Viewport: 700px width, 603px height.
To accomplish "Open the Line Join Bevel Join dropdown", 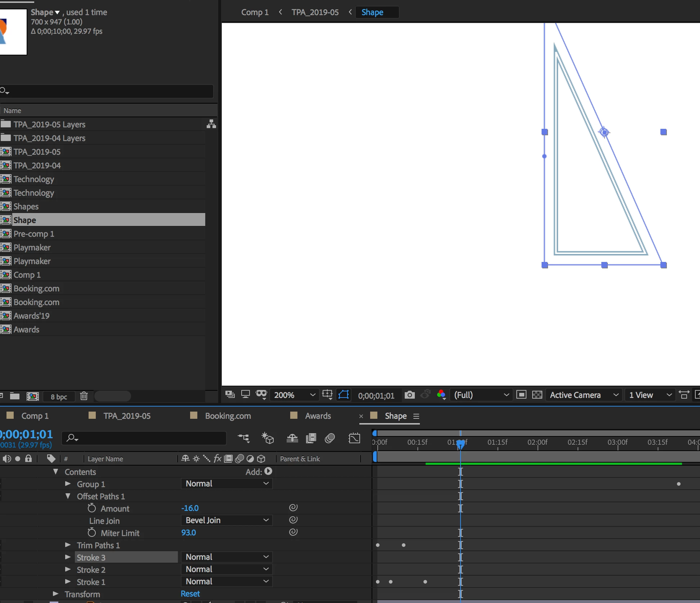I will coord(226,520).
